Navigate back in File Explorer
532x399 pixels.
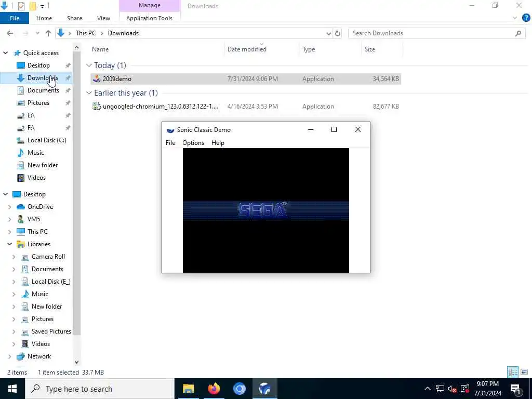[x=10, y=33]
